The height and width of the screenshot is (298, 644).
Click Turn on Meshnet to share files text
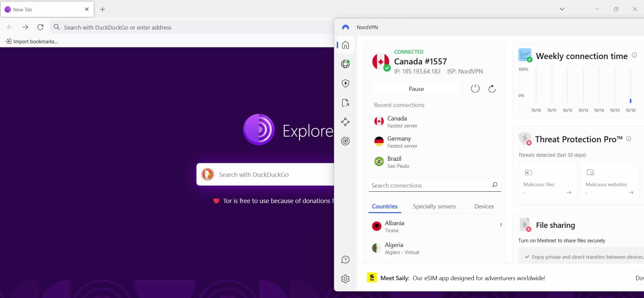point(562,241)
